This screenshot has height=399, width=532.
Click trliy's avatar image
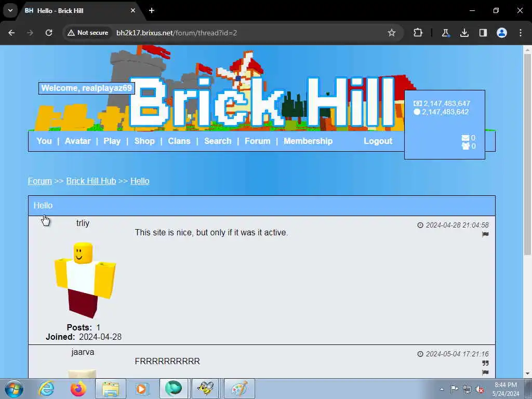tap(84, 280)
